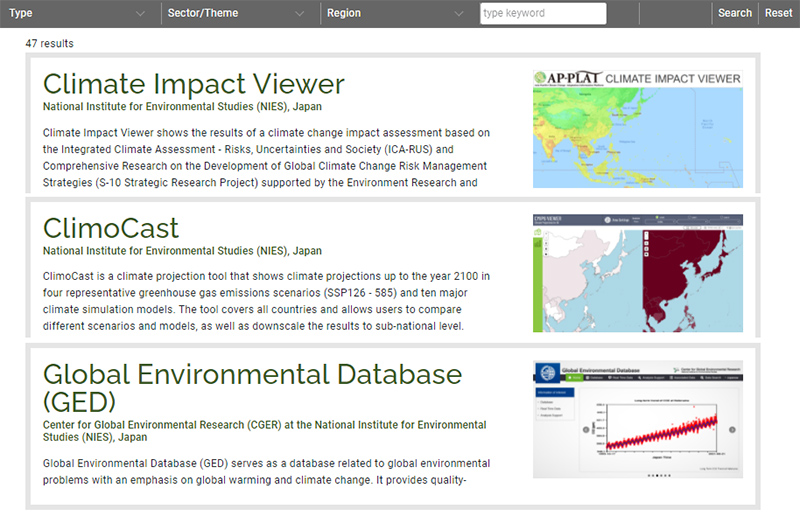Image resolution: width=800 pixels, height=516 pixels.
Task: Open the Climate Impact Viewer title link
Action: (193, 83)
